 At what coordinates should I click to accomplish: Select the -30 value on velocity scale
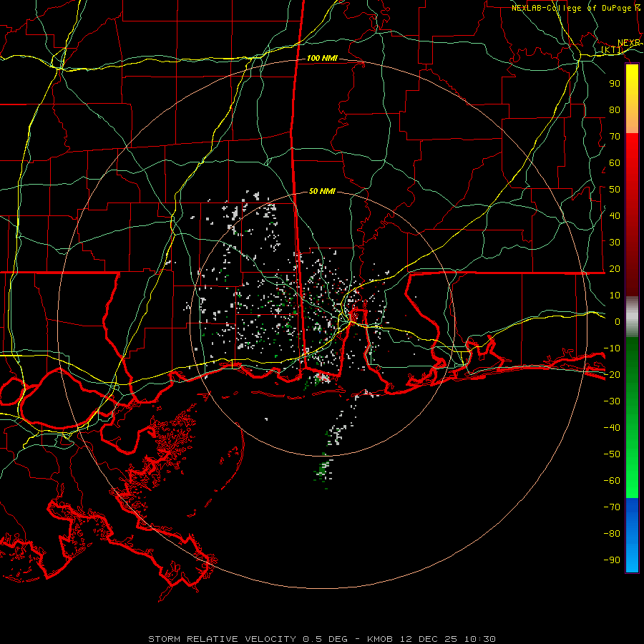[612, 401]
